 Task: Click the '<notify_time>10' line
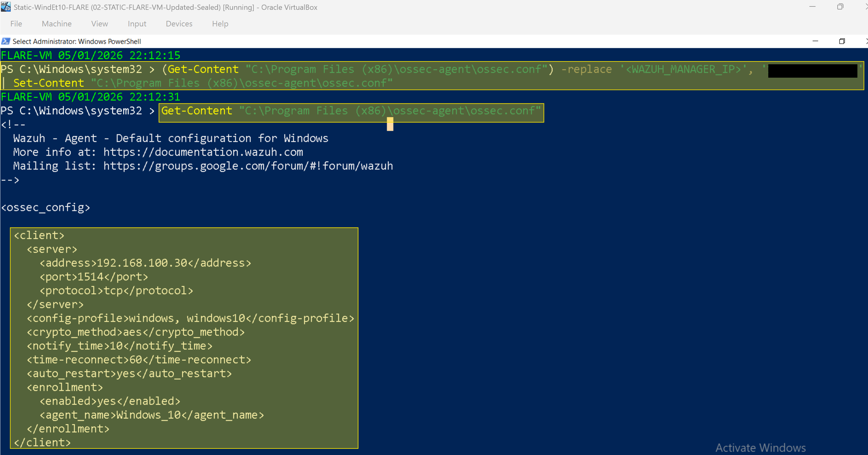[x=119, y=345]
